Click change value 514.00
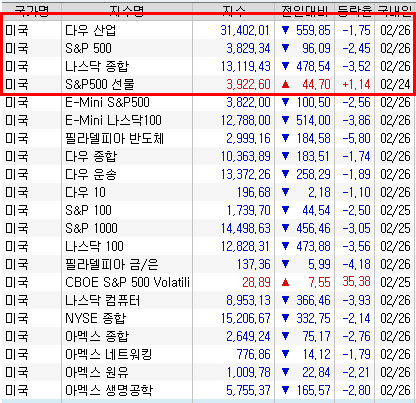The height and width of the screenshot is (403, 416). (x=313, y=120)
